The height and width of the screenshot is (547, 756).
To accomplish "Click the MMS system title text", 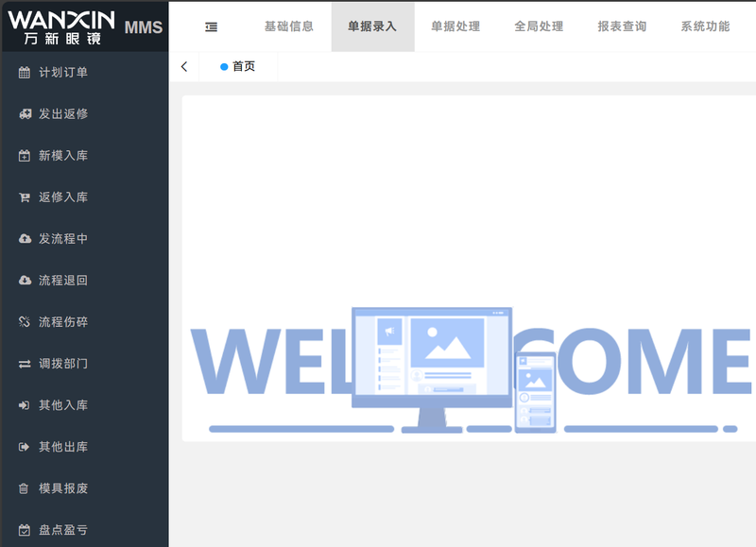I will (x=144, y=27).
